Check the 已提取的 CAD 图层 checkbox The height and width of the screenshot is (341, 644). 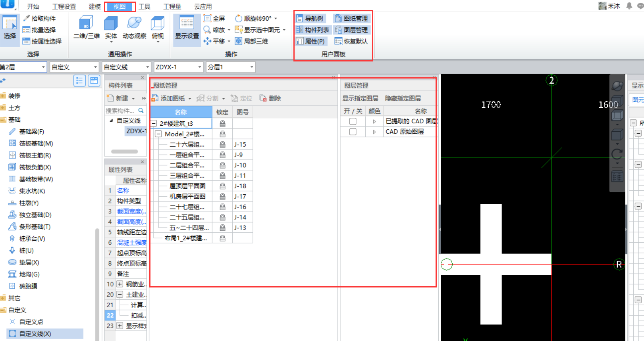pos(353,121)
